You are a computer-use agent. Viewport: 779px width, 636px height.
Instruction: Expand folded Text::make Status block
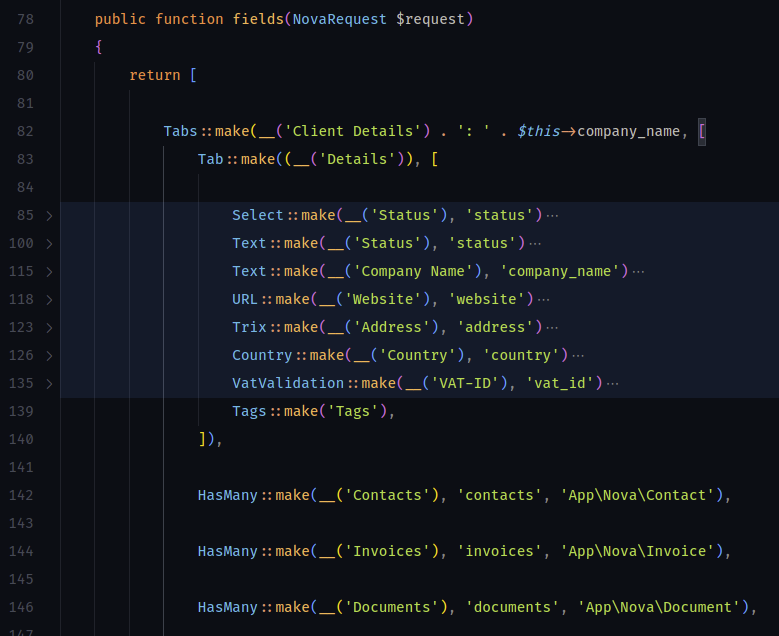pyautogui.click(x=49, y=243)
